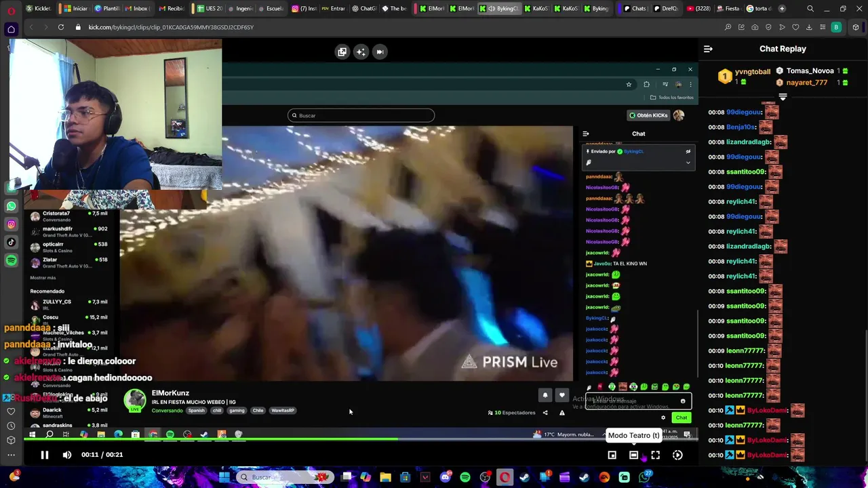Image resolution: width=868 pixels, height=488 pixels.
Task: Take snapshot with Opera camera icon
Action: point(755,27)
